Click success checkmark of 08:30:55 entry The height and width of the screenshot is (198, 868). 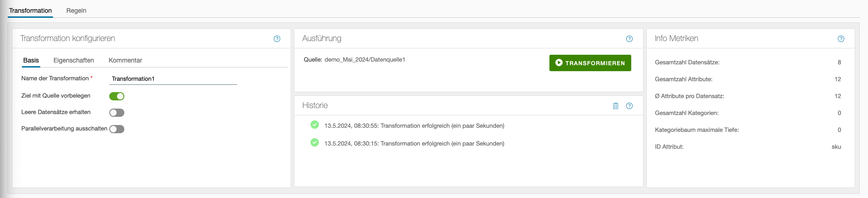click(314, 125)
